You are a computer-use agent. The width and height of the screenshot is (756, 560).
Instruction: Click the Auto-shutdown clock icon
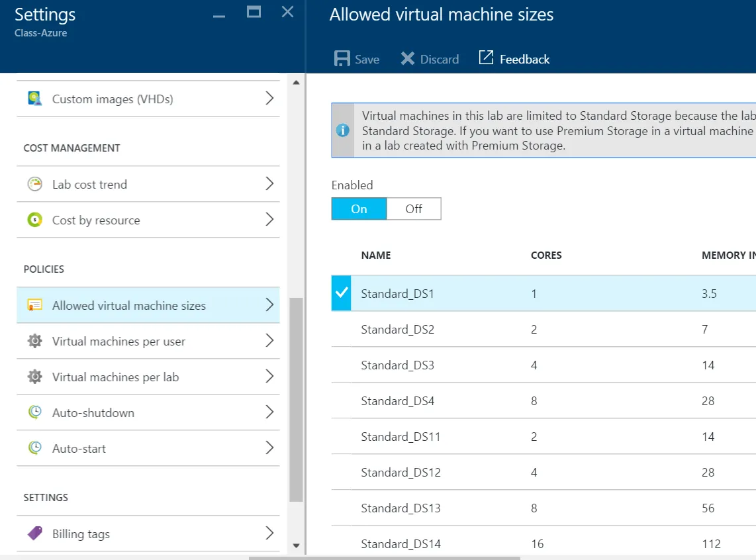point(35,412)
